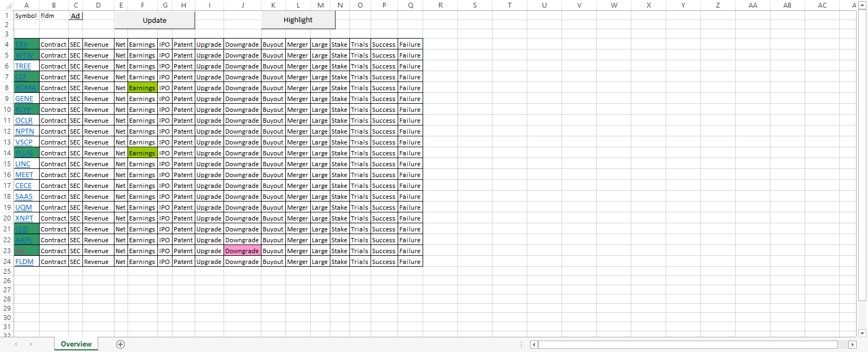The width and height of the screenshot is (868, 352).
Task: Select row 24 header
Action: tap(7, 262)
